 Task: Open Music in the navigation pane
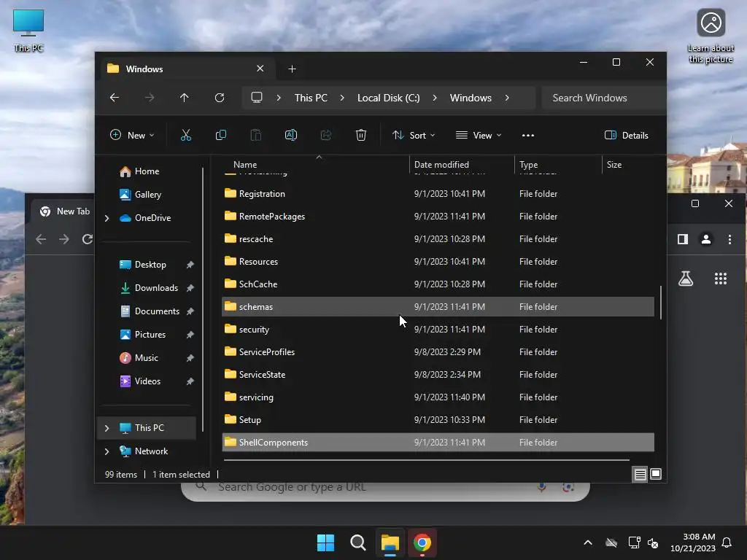146,358
